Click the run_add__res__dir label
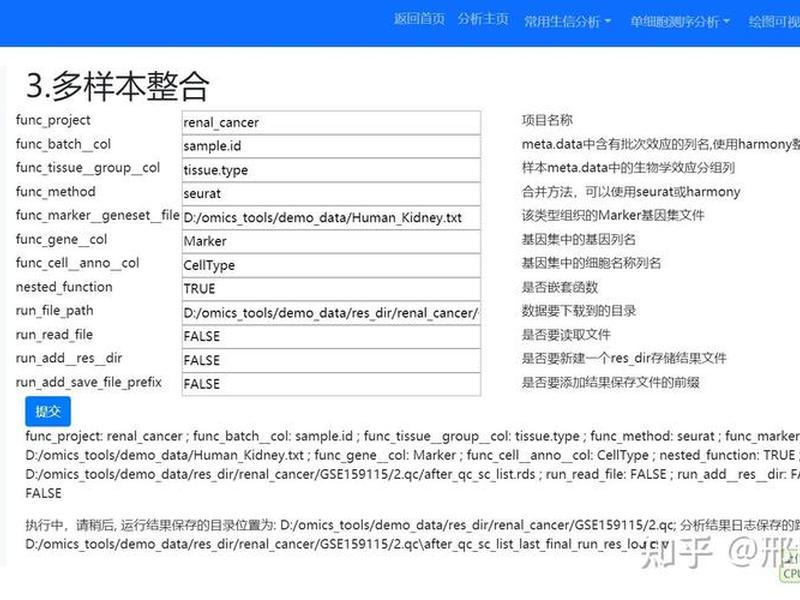Viewport: 800px width, 600px height. pos(69,359)
